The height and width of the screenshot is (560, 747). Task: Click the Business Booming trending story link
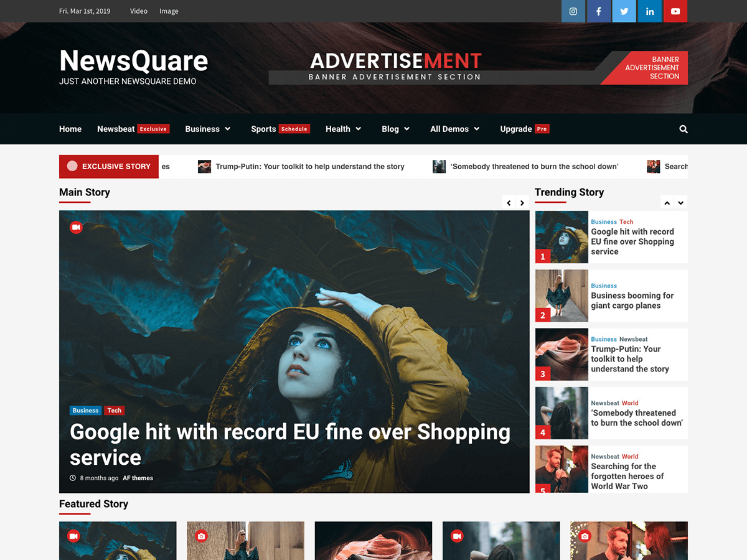click(x=632, y=301)
